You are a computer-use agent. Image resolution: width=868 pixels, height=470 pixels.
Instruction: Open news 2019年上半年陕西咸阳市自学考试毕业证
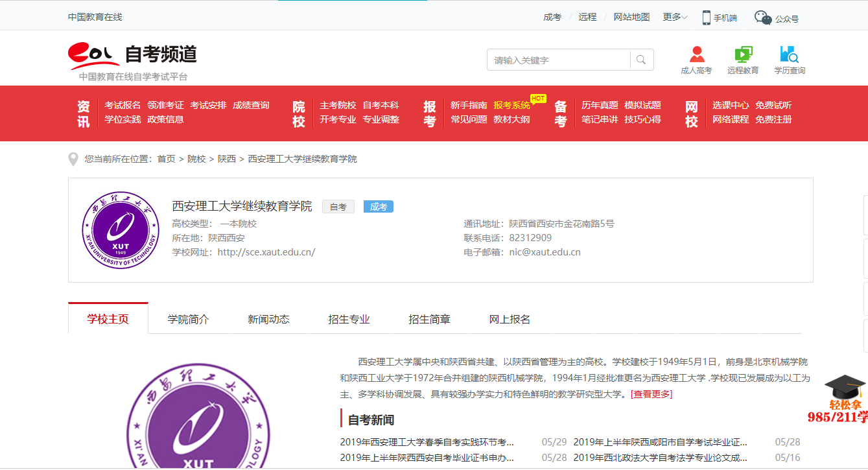[661, 442]
